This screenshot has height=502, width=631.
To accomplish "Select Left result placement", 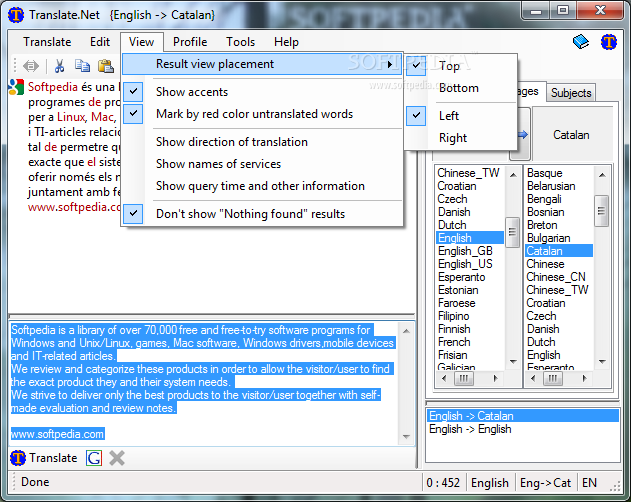I will click(461, 116).
